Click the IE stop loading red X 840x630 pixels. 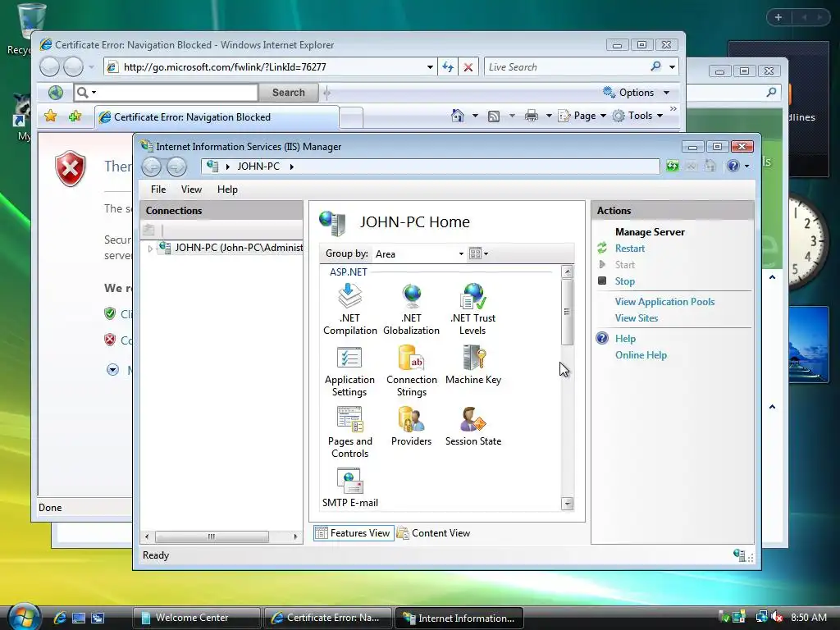(x=468, y=67)
